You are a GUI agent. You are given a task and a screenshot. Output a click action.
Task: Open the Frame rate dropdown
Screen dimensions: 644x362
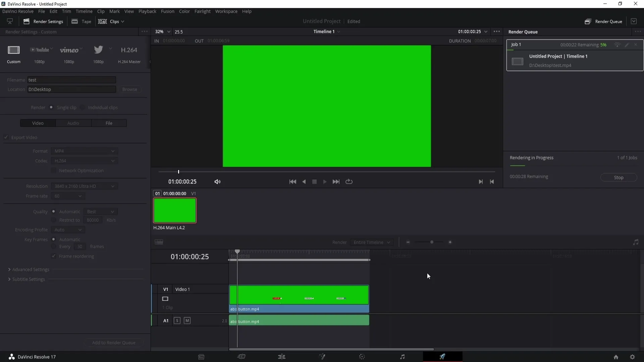pos(68,196)
